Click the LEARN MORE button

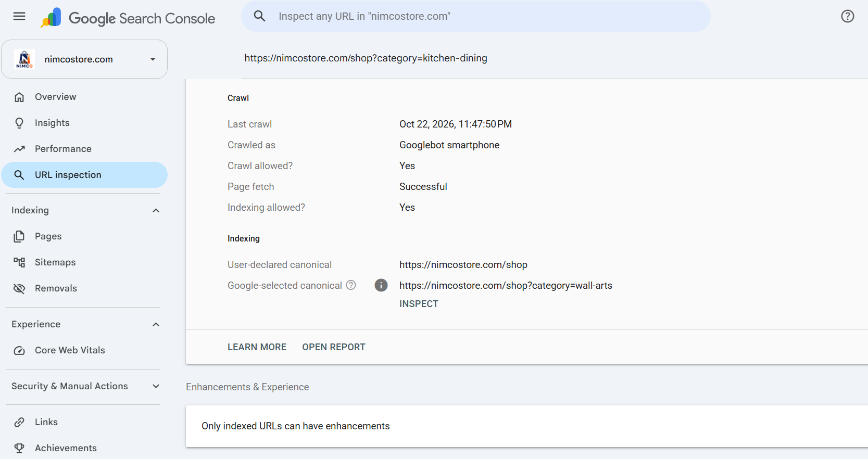[x=257, y=347]
